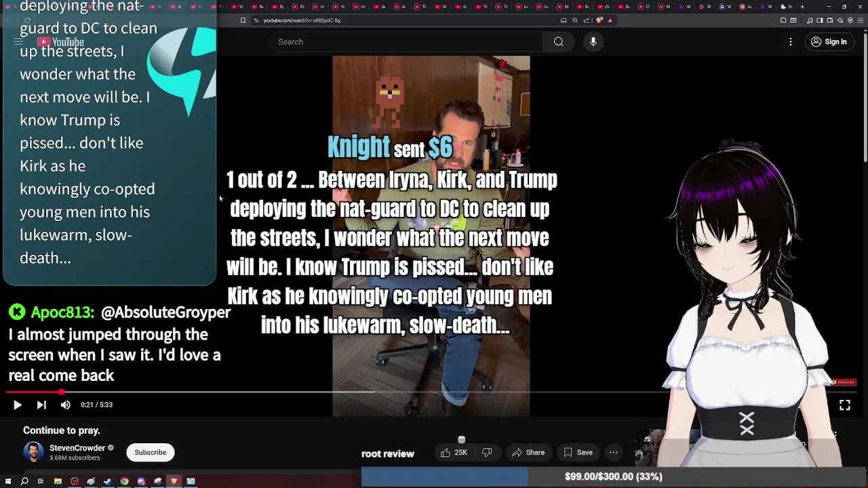
Task: Click the donation goal $99.00/$300.00 bar
Action: (614, 476)
